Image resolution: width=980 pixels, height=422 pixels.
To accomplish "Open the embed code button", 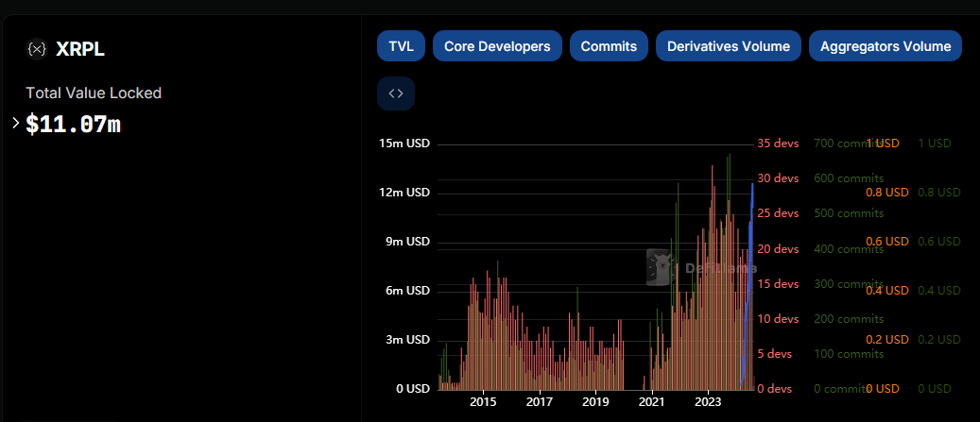I will 396,93.
